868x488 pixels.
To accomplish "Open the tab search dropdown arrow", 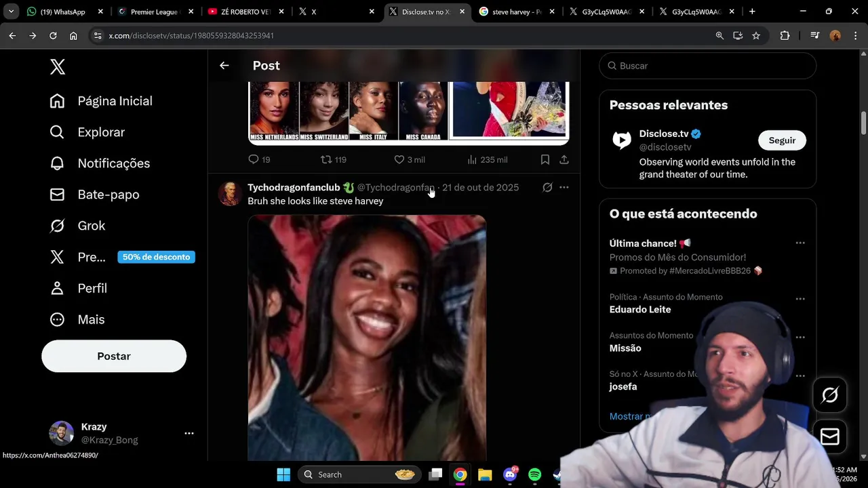I will click(x=11, y=12).
